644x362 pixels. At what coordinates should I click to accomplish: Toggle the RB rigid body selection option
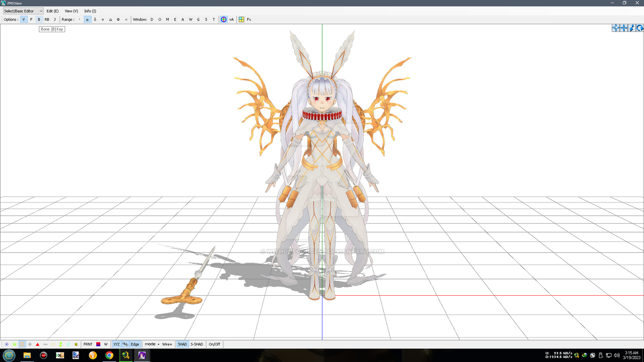click(47, 19)
